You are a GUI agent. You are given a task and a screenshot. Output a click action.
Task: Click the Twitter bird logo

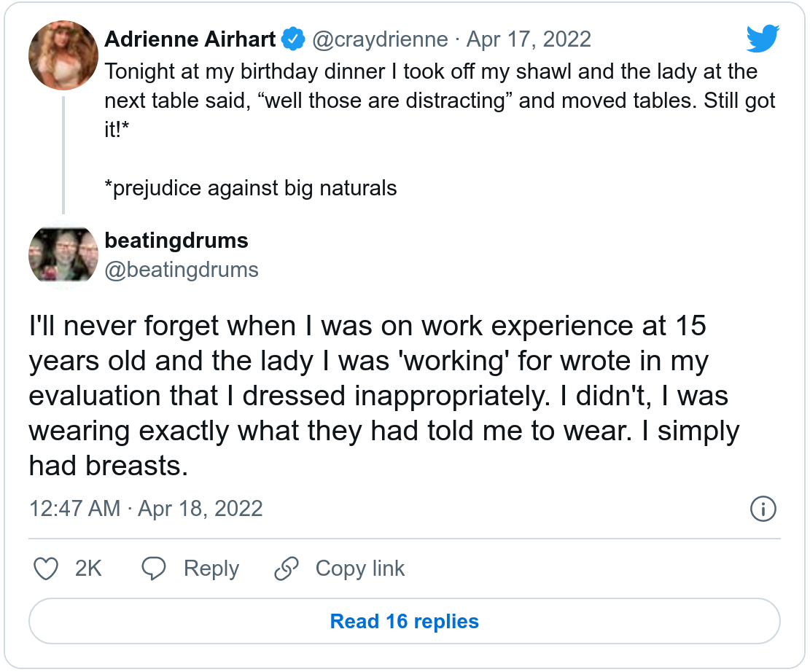(763, 39)
